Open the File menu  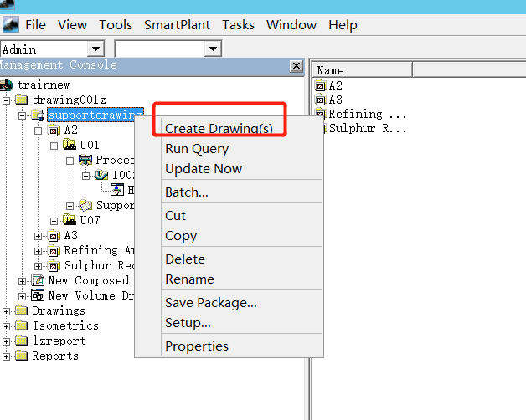35,25
